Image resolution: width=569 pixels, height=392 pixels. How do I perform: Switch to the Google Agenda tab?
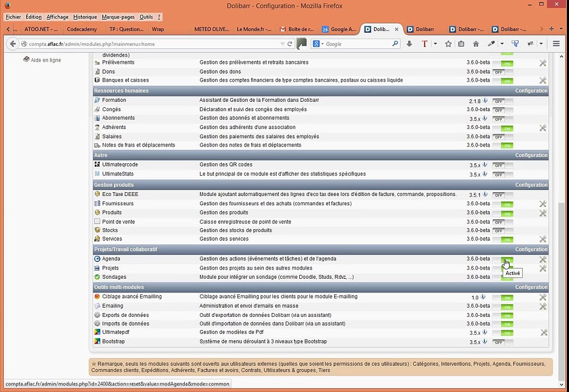click(x=339, y=29)
